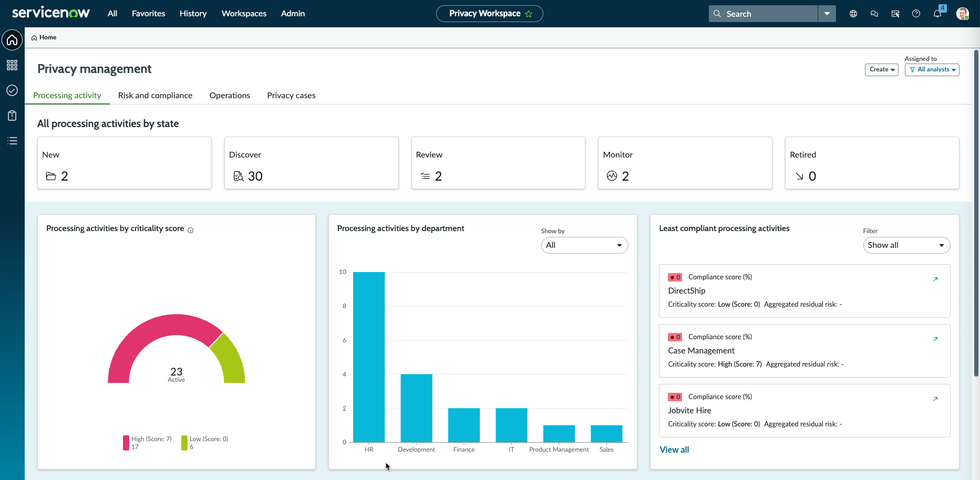
Task: Click the Product Management axis label
Action: pyautogui.click(x=559, y=450)
